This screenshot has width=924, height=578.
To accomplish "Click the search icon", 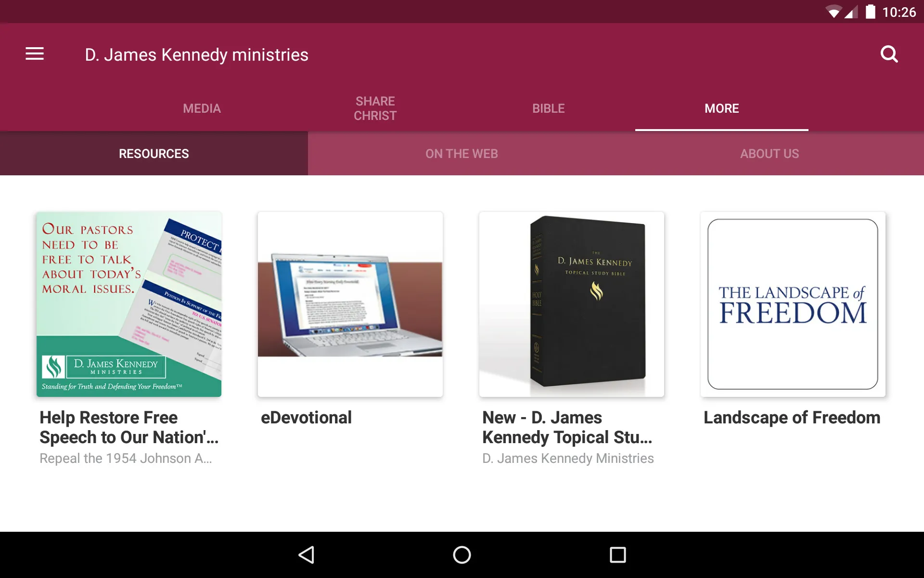I will pos(889,53).
